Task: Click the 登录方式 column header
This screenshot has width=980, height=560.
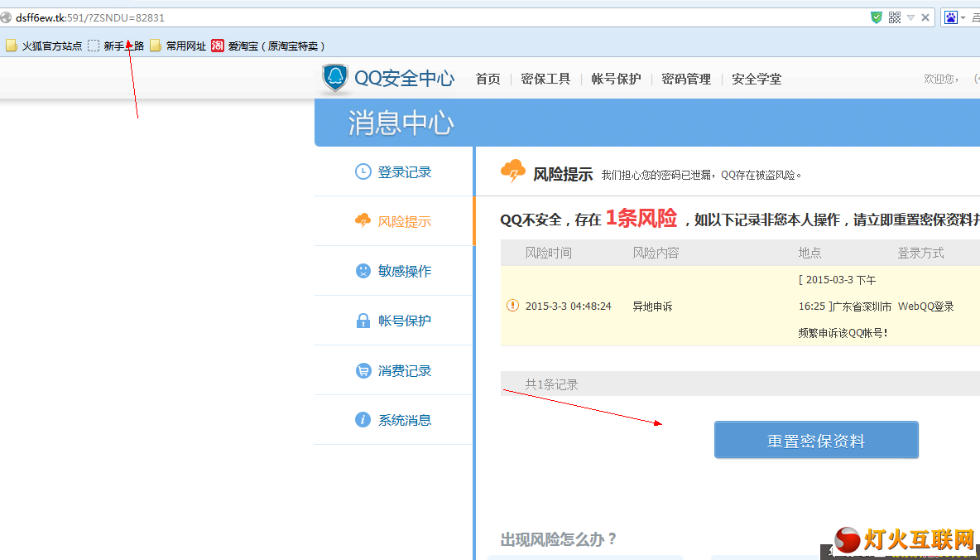Action: 920,253
